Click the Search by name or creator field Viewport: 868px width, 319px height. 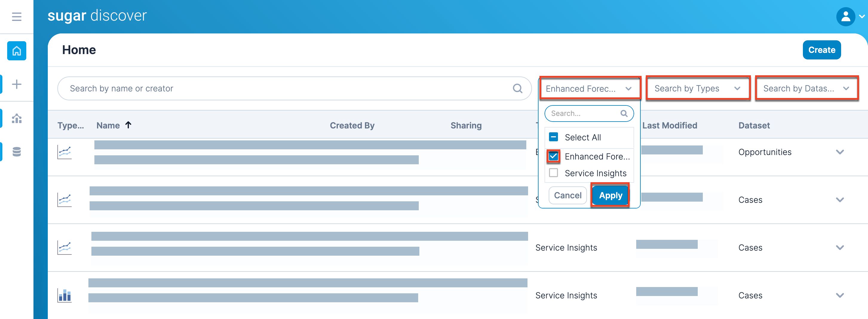[x=286, y=89]
